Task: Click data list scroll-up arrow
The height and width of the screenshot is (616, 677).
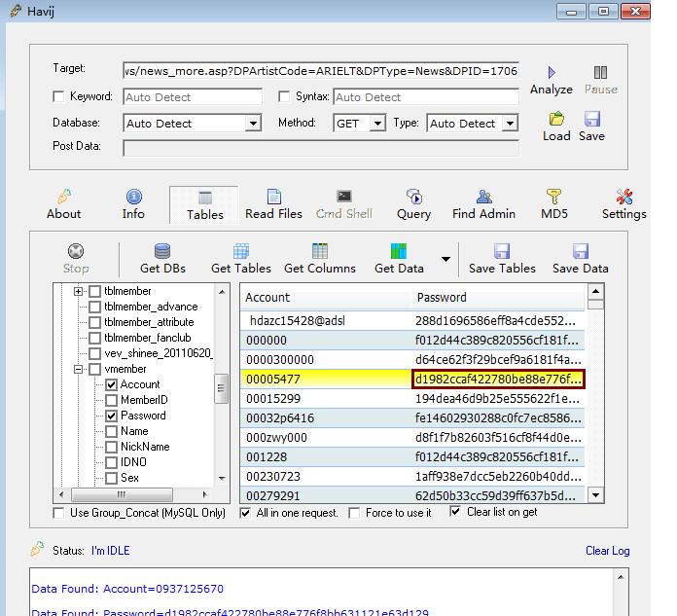Action: [x=596, y=292]
